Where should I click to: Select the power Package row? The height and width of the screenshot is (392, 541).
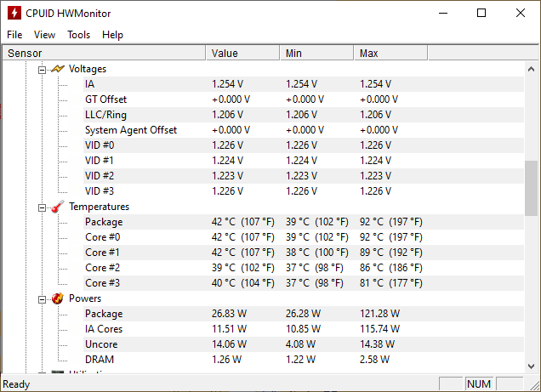pyautogui.click(x=304, y=314)
